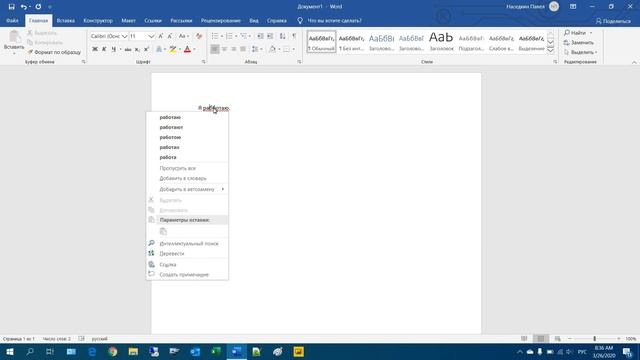The width and height of the screenshot is (640, 360).
Task: Toggle italic К formatting
Action: point(104,49)
